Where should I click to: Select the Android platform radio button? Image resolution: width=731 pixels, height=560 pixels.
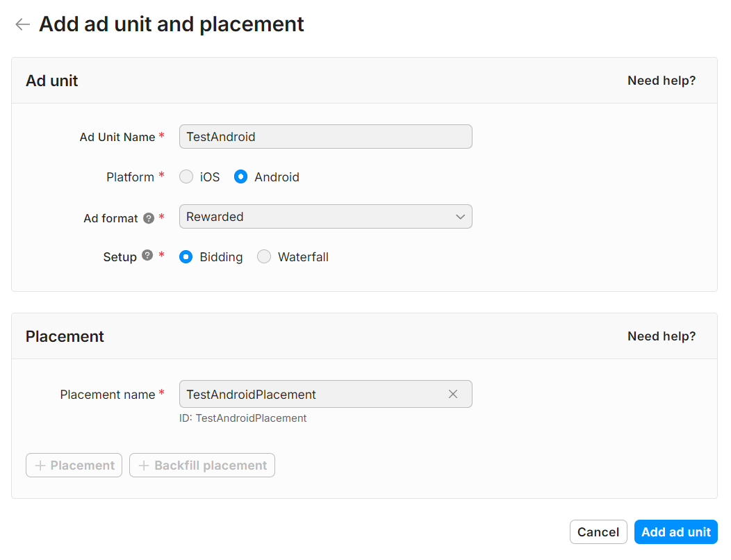pyautogui.click(x=240, y=176)
